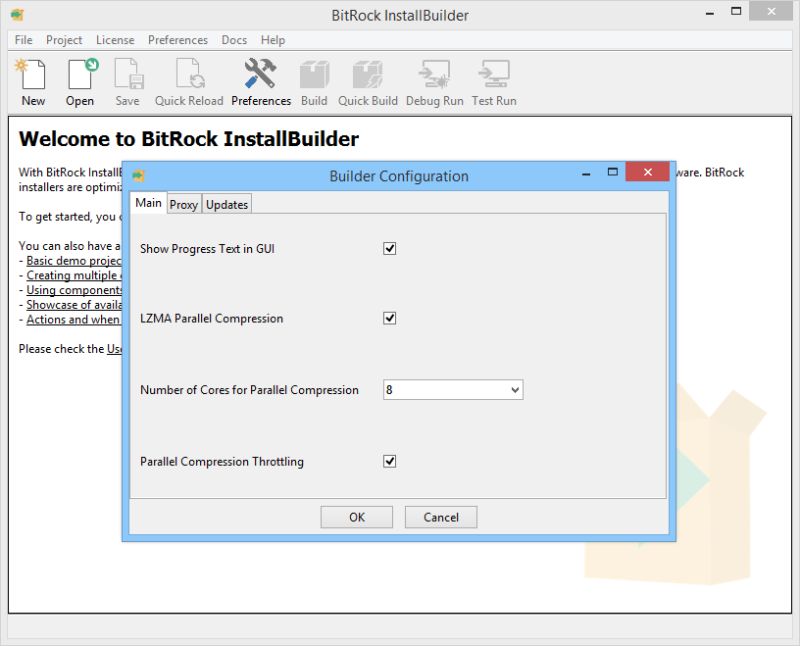Click the Save toolbar icon
This screenshot has height=646, width=800.
(x=128, y=74)
